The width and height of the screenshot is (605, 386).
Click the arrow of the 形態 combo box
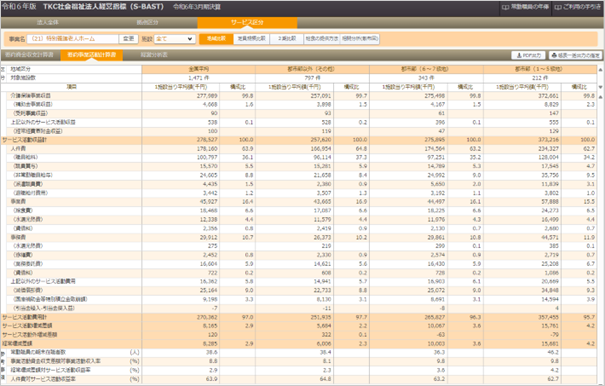190,39
